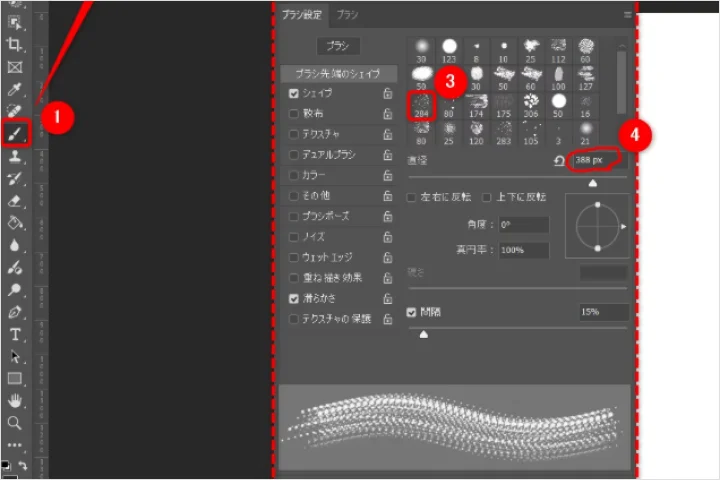Screen dimensions: 720x480
Task: Select the Dodge tool
Action: (x=15, y=289)
